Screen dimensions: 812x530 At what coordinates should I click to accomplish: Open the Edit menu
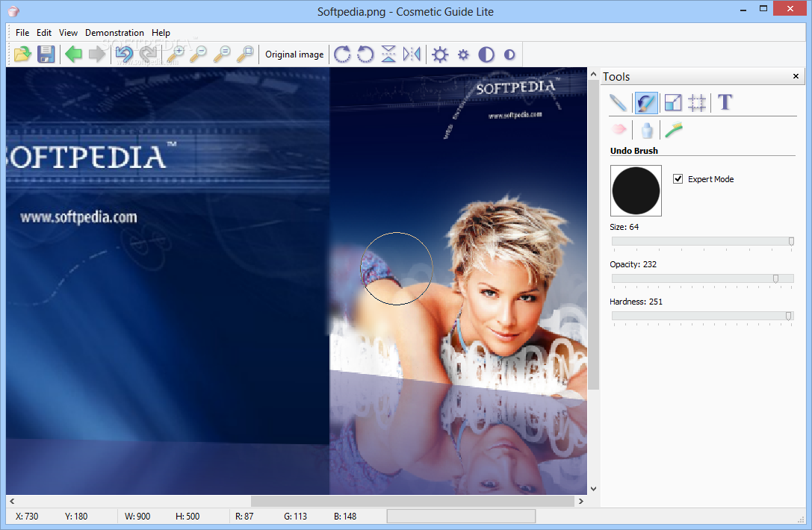(x=44, y=33)
